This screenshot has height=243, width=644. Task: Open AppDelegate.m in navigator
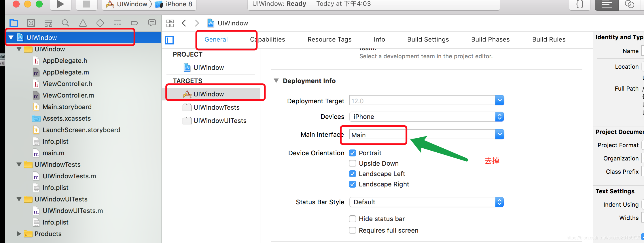[x=61, y=72]
